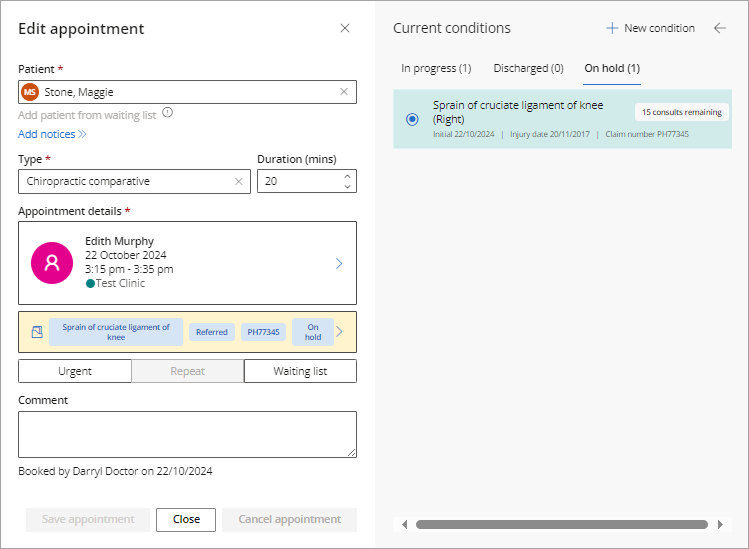
Task: Expand the condition bar chevron
Action: (x=339, y=332)
